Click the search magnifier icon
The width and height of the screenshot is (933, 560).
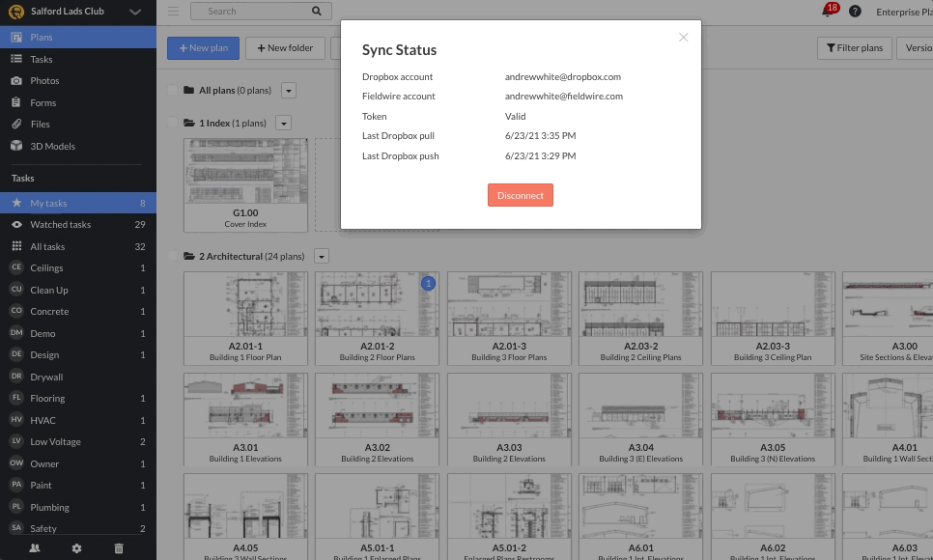[x=317, y=12]
